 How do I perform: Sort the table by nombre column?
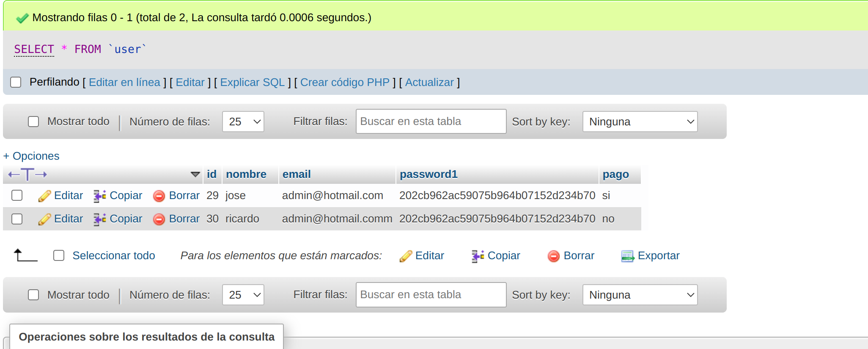(246, 174)
